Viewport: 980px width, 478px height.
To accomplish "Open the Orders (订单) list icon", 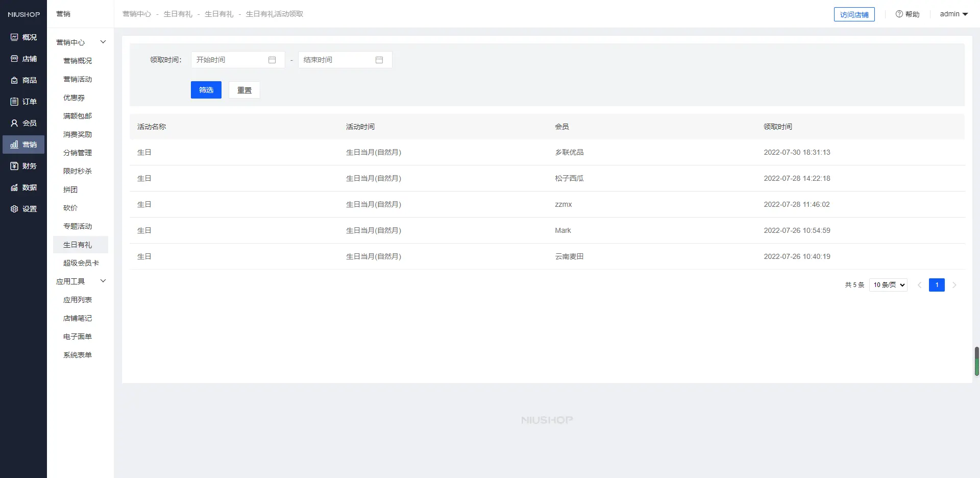I will [x=14, y=102].
